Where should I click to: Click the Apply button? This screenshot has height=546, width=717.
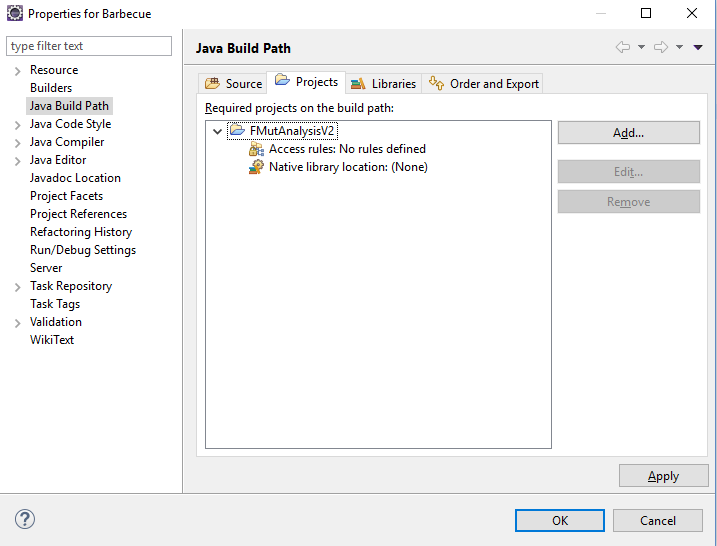coord(663,476)
